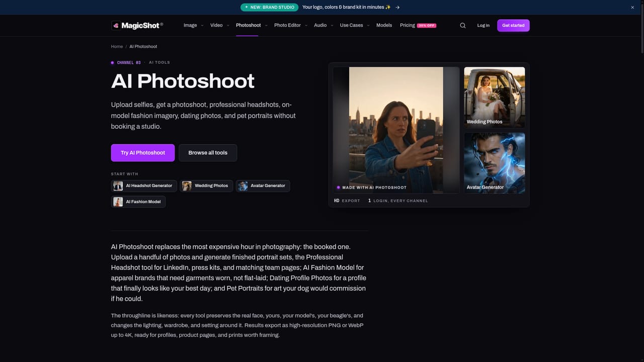This screenshot has height=362, width=644.
Task: Click '1 LOGIN, EVERY CHANNEL' label
Action: (x=398, y=201)
